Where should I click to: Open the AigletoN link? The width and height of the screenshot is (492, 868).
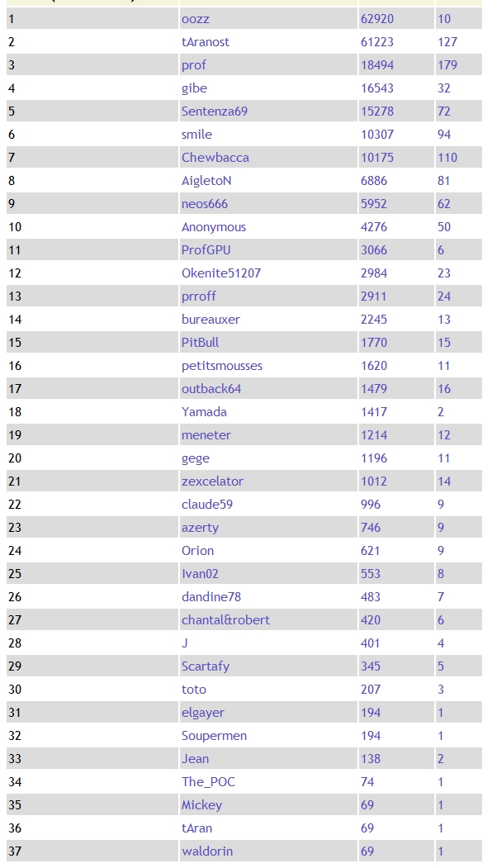(x=206, y=181)
